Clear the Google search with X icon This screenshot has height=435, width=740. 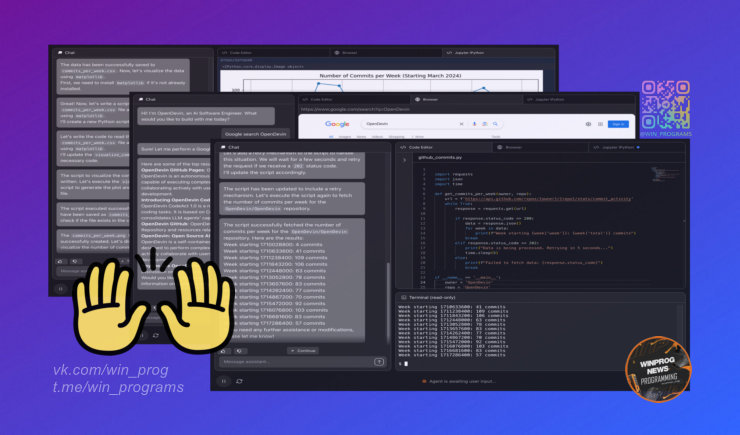click(461, 124)
